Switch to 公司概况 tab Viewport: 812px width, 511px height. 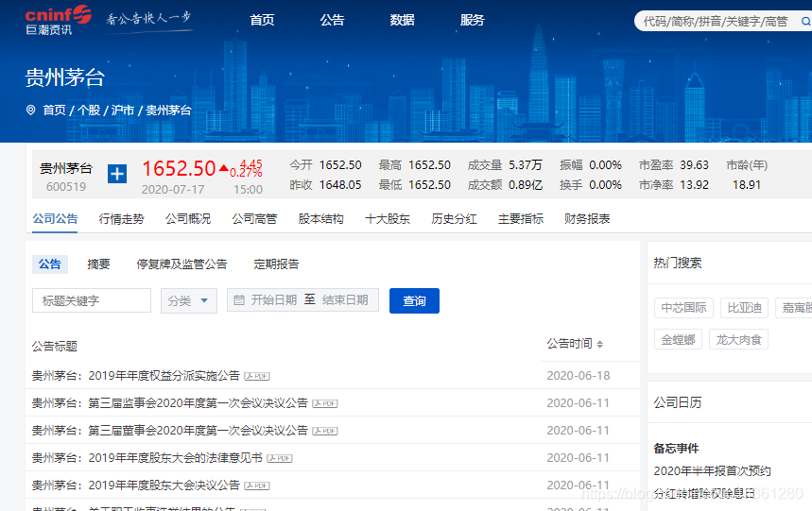[x=188, y=219]
